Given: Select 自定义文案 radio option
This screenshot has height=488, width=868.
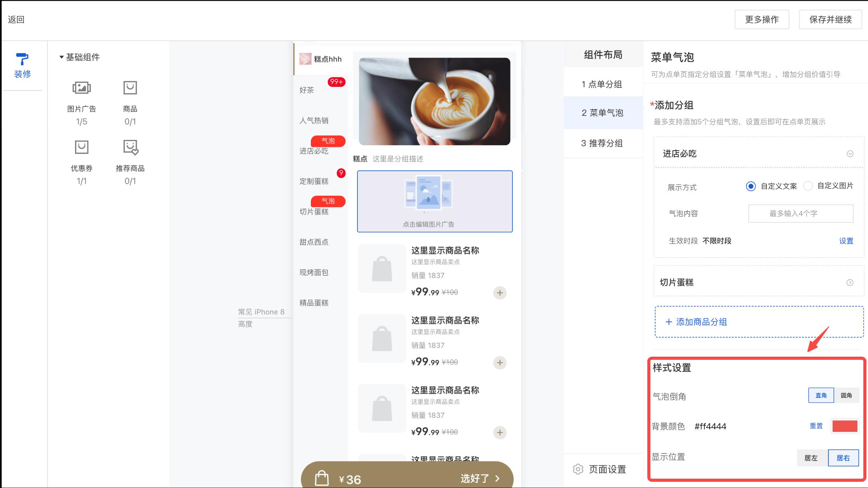Looking at the screenshot, I should click(x=751, y=186).
